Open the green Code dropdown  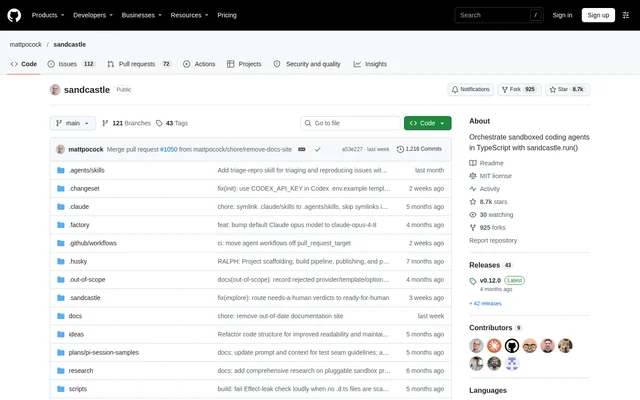tap(427, 123)
